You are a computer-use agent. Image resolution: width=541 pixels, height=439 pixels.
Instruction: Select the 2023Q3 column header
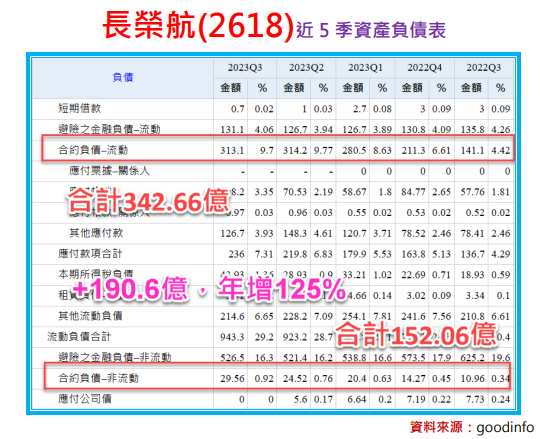[x=245, y=68]
